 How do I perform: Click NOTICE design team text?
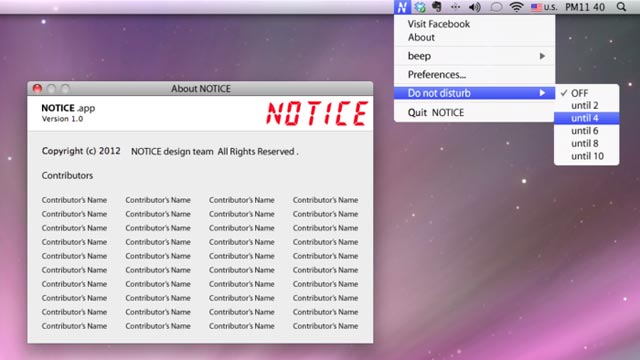pos(172,151)
